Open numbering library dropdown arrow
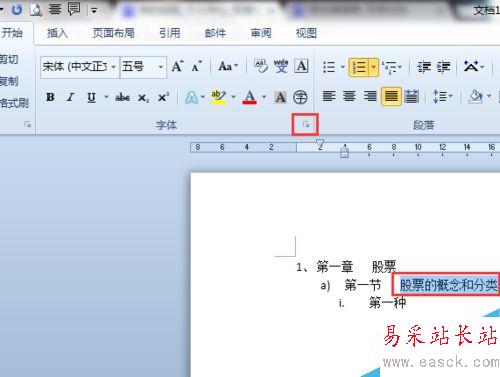Viewport: 500px width, 377px height. tap(374, 67)
